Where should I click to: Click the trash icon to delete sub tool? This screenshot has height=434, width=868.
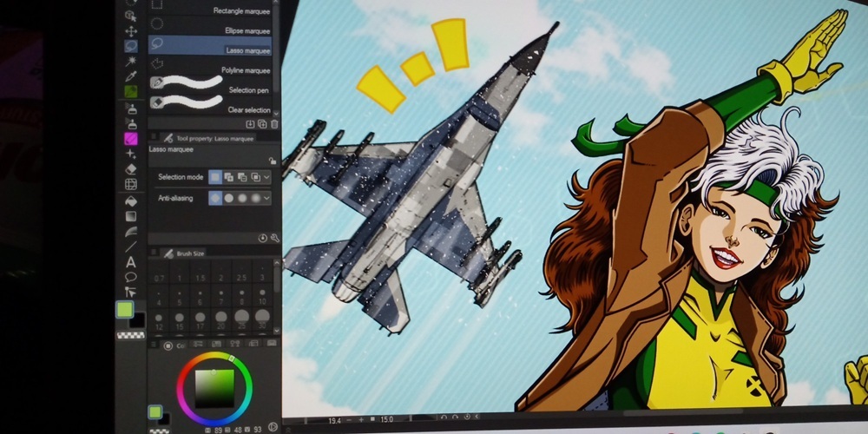pyautogui.click(x=273, y=124)
